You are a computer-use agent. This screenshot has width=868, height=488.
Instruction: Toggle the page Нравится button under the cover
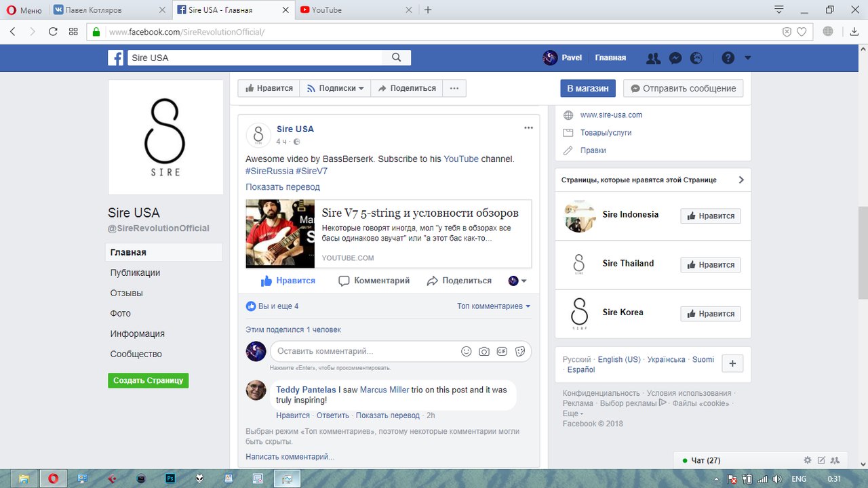[x=269, y=88]
